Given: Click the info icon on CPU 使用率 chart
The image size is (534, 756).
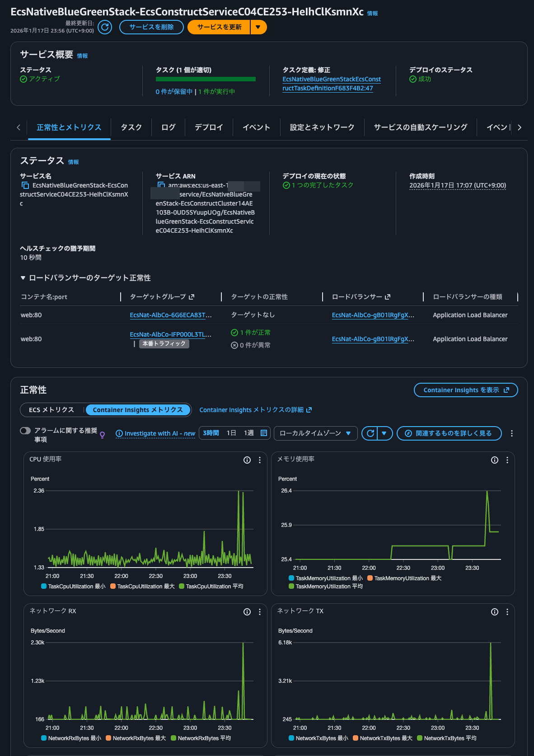Looking at the screenshot, I should point(247,460).
